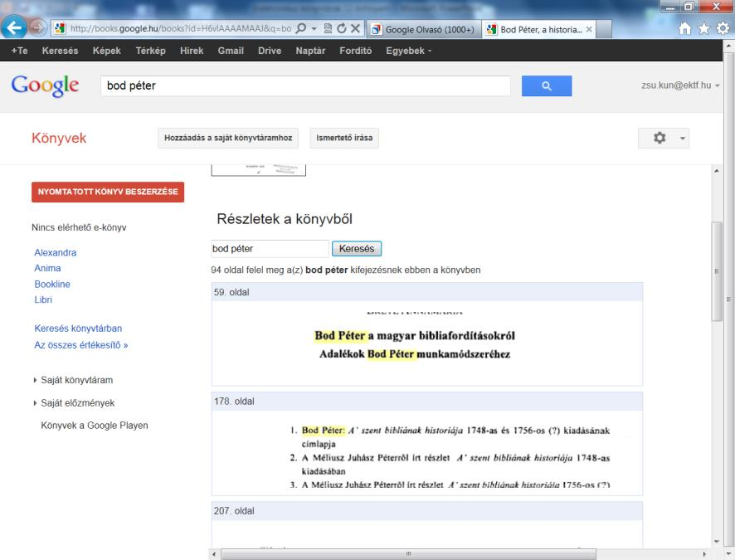The height and width of the screenshot is (560, 735).
Task: Open the 207. oldal result
Action: 234,511
